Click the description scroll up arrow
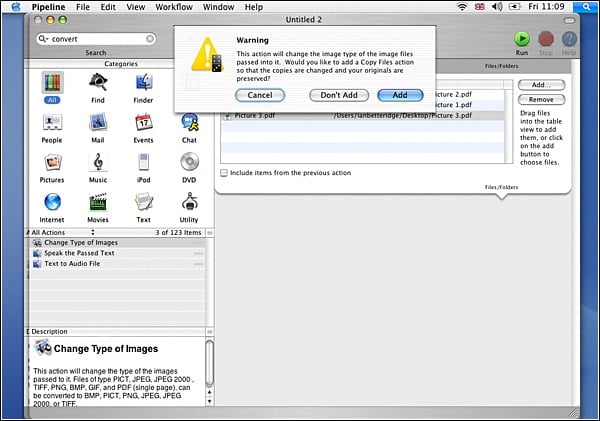This screenshot has height=421, width=600. (209, 392)
